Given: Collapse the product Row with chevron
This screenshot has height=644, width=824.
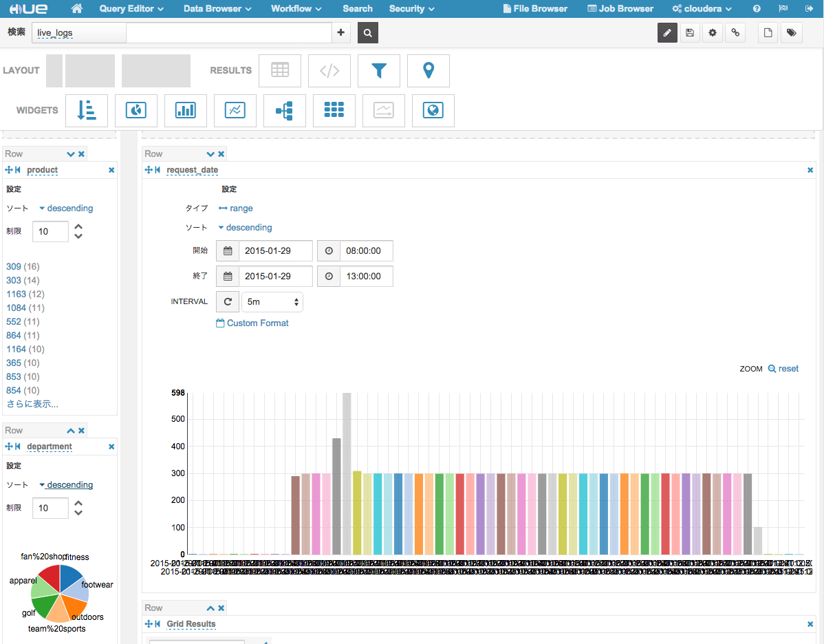Looking at the screenshot, I should pos(70,154).
